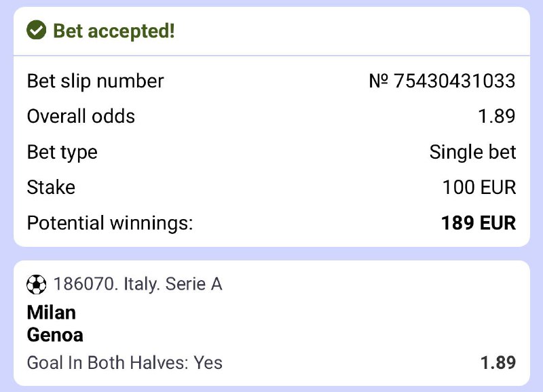Click "Goal In Both Halves: Yes" selection
The width and height of the screenshot is (543, 392).
125,363
